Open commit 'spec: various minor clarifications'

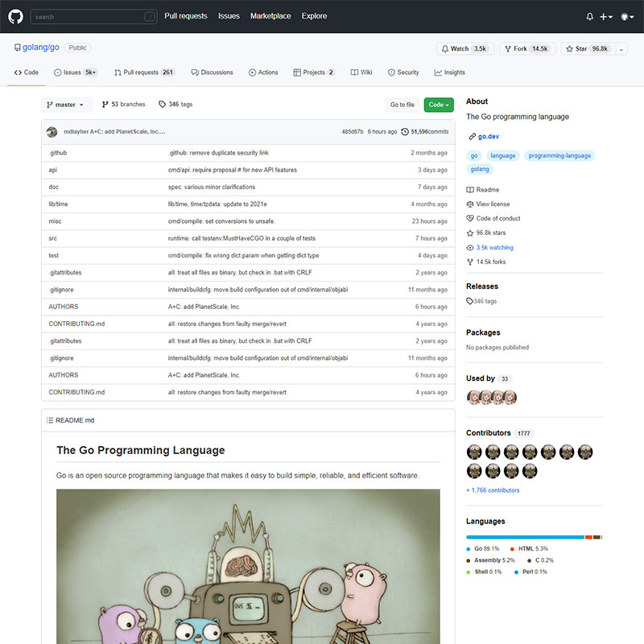(x=212, y=187)
